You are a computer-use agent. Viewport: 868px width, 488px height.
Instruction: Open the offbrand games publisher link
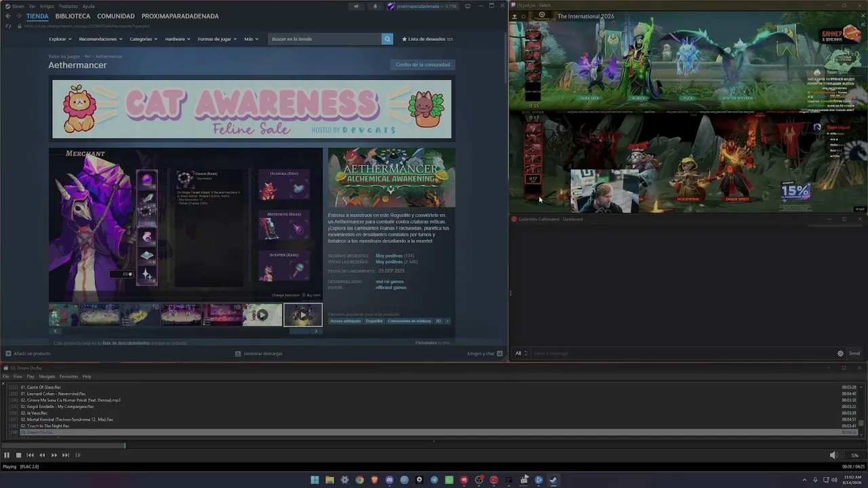click(x=391, y=287)
